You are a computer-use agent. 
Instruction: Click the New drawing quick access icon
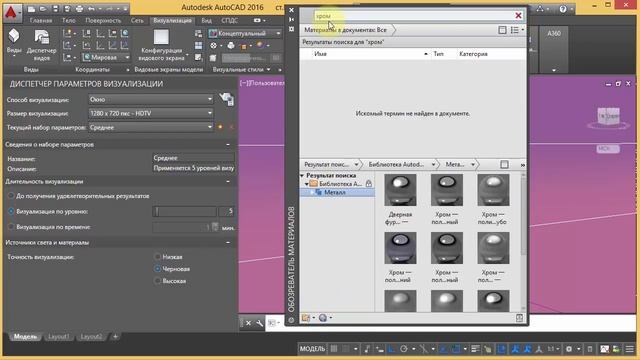tap(31, 9)
